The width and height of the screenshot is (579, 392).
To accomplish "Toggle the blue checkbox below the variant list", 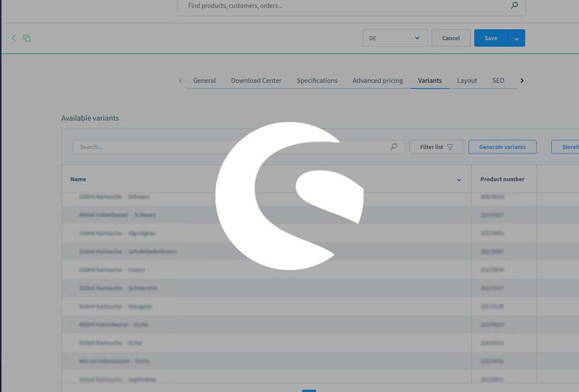I will [x=309, y=389].
